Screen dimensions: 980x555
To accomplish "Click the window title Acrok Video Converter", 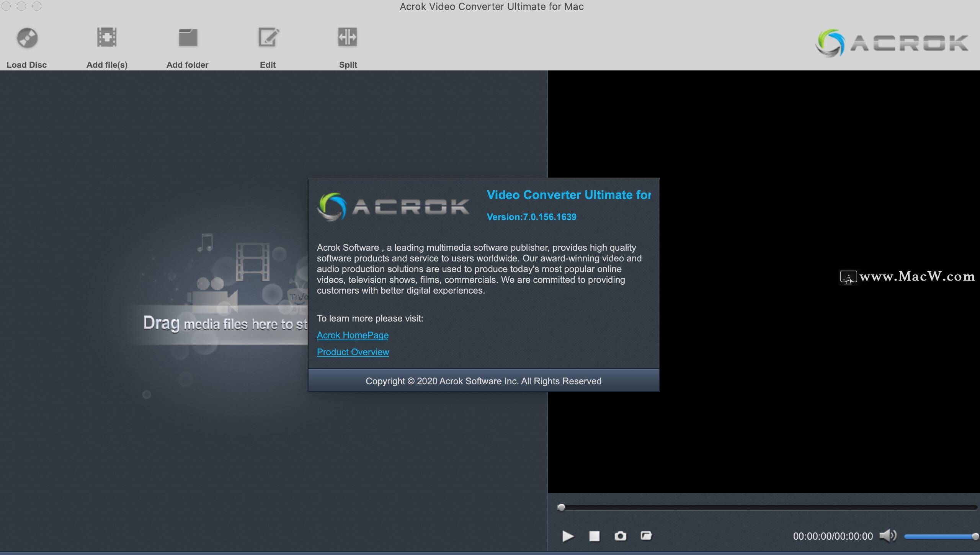I will 492,7.
